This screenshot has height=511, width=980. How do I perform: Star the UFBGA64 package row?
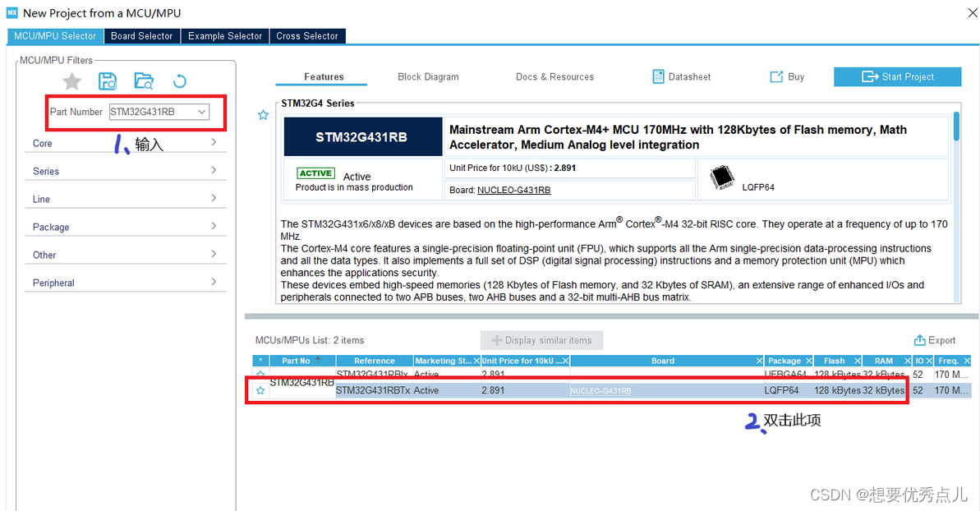click(260, 374)
